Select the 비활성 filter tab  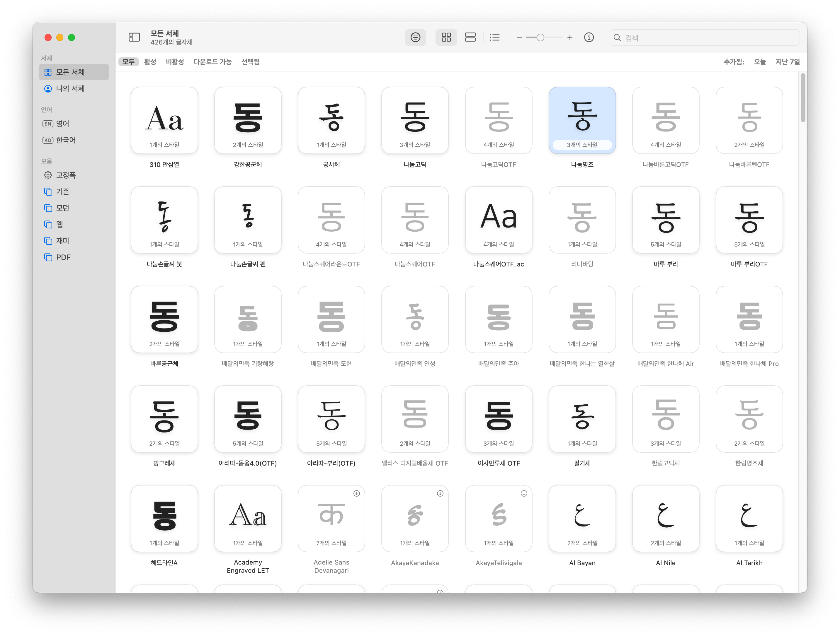tap(175, 61)
